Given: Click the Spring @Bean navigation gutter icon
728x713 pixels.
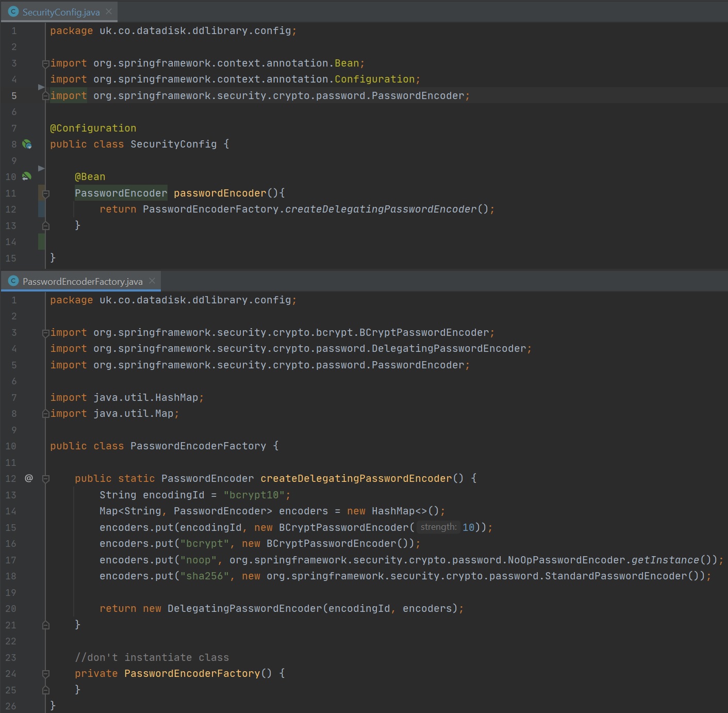Looking at the screenshot, I should [x=27, y=177].
